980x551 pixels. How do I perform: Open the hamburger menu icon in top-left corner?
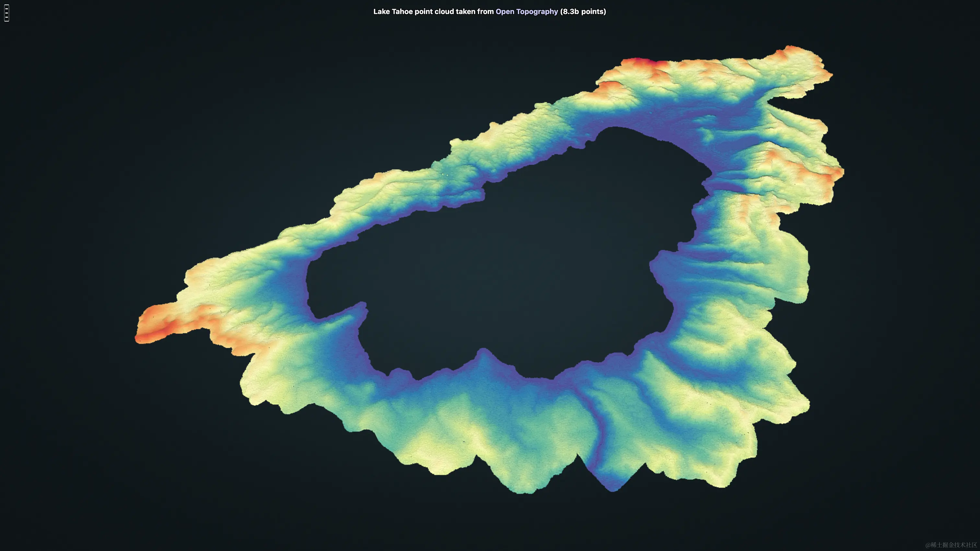[x=6, y=13]
